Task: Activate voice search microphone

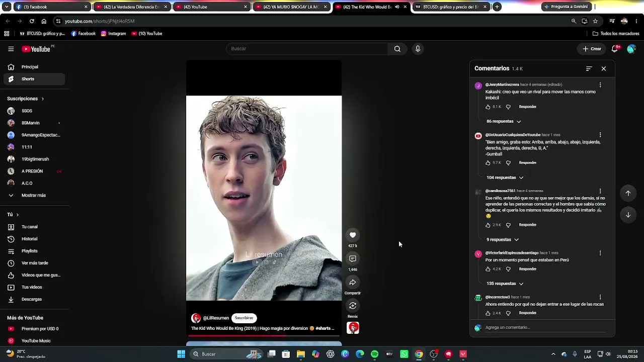Action: pos(418,49)
